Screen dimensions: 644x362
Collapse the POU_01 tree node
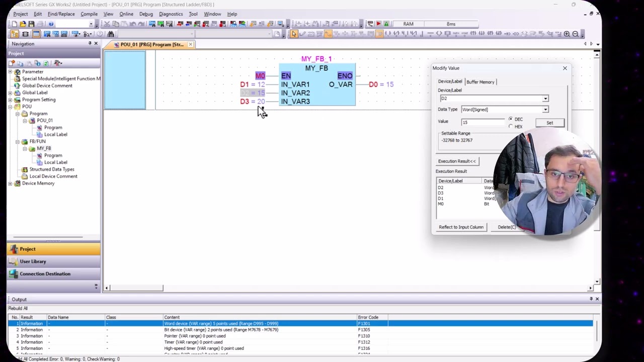click(x=25, y=121)
